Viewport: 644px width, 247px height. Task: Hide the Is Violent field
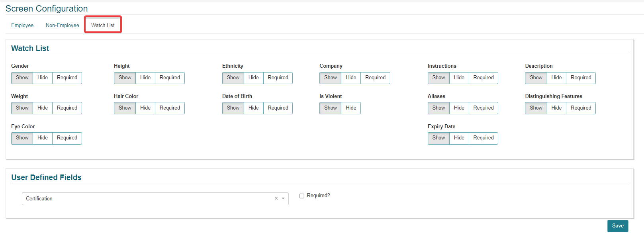pyautogui.click(x=351, y=108)
